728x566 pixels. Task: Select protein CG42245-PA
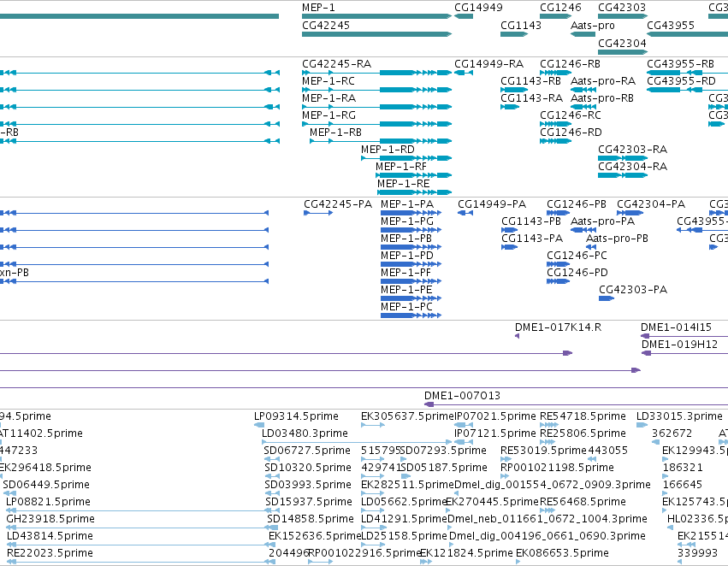click(318, 213)
